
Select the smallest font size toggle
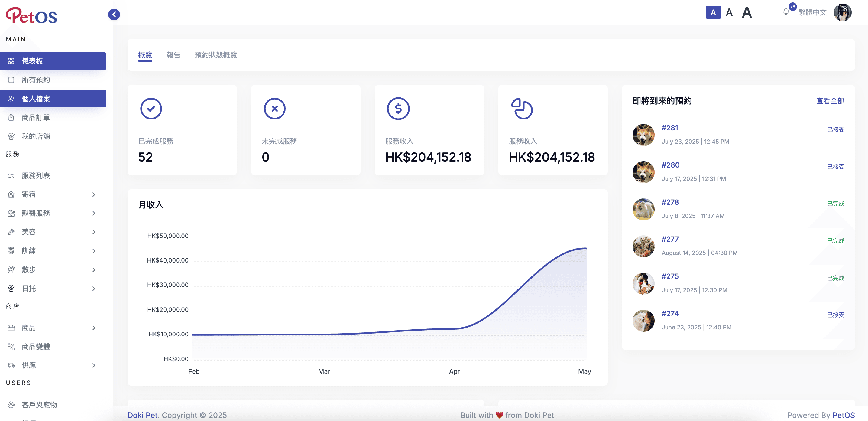pos(713,12)
